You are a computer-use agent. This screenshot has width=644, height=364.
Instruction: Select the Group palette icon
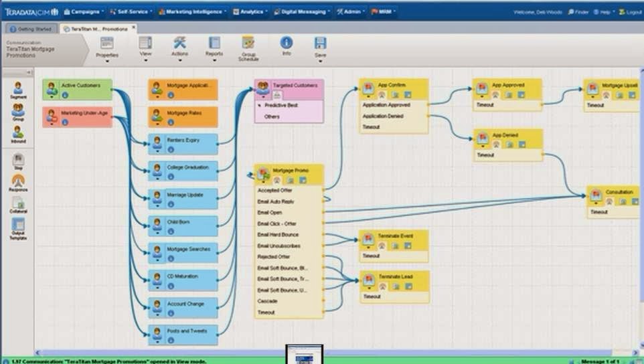click(x=18, y=110)
